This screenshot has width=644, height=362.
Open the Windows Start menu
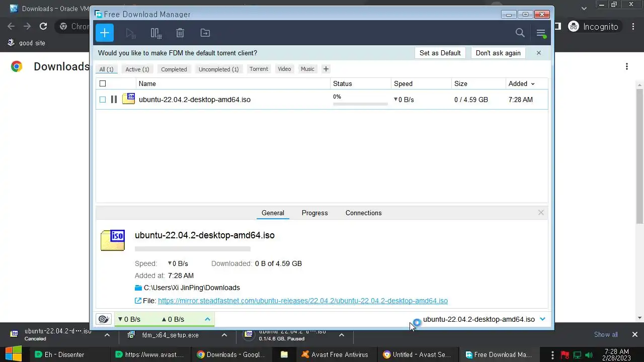tap(13, 354)
